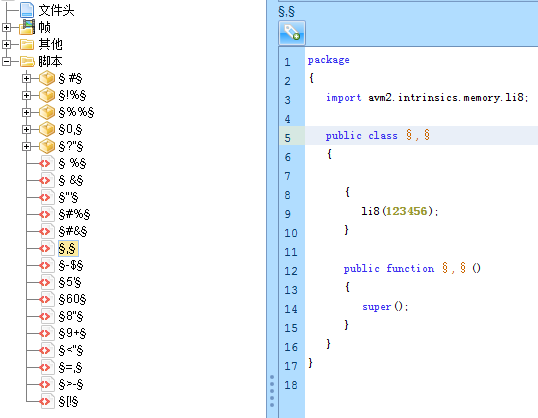Select the § %§ script class
The height and width of the screenshot is (418, 538).
pos(72,163)
